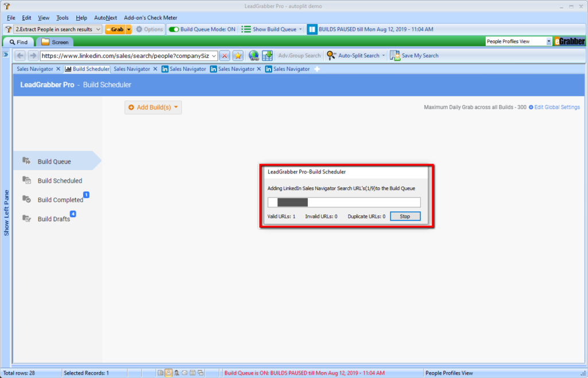The image size is (588, 378).
Task: Open the Tools menu
Action: click(62, 18)
